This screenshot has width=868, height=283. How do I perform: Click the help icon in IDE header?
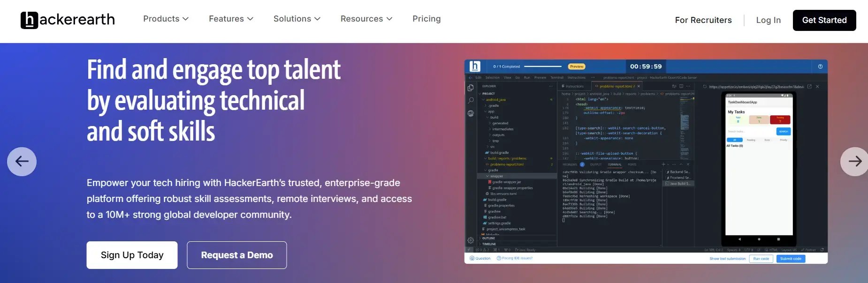pos(820,67)
